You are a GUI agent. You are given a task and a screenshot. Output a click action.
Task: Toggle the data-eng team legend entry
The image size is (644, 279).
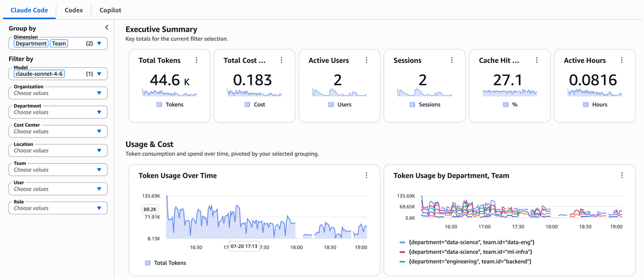coord(467,243)
